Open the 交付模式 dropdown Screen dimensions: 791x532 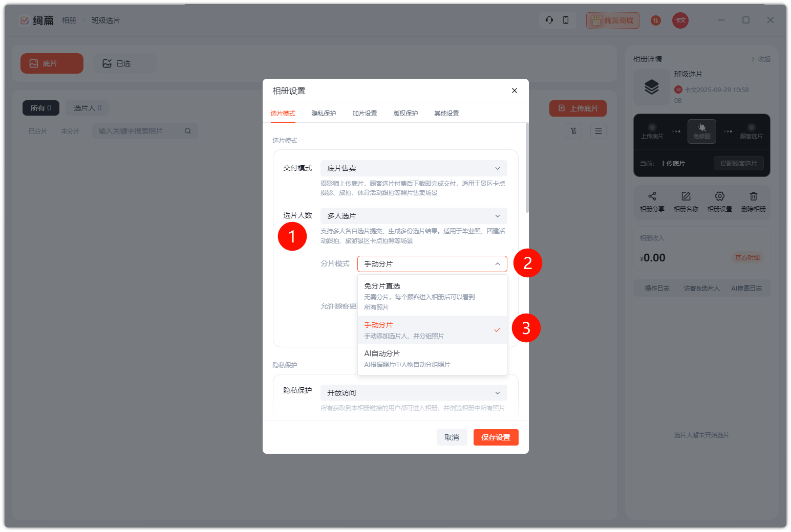click(413, 168)
